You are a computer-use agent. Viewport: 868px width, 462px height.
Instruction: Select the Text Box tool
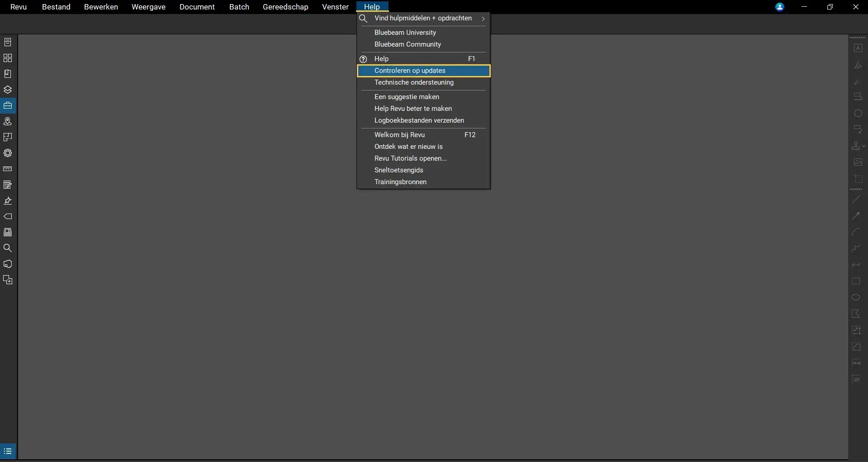tap(858, 48)
